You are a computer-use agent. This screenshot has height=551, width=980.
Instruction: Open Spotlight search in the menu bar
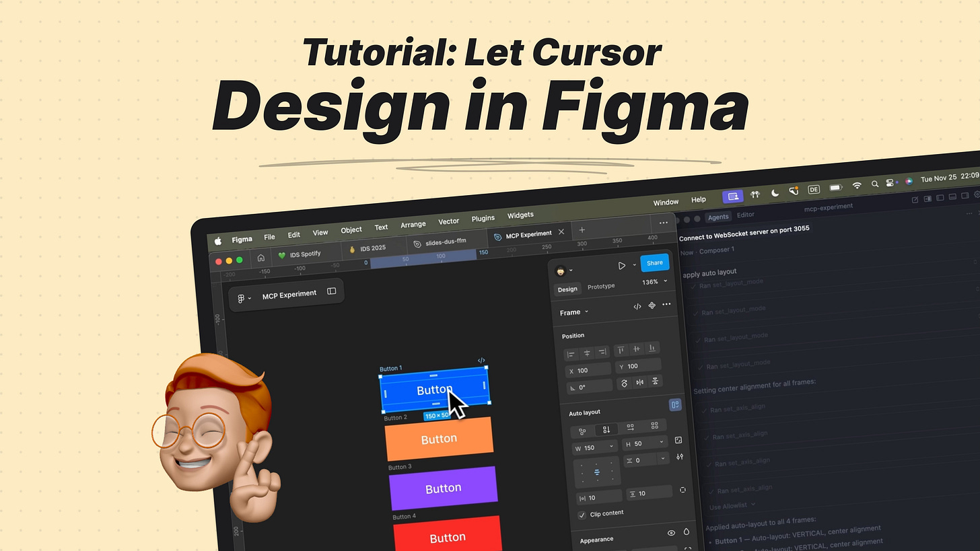pos(874,184)
